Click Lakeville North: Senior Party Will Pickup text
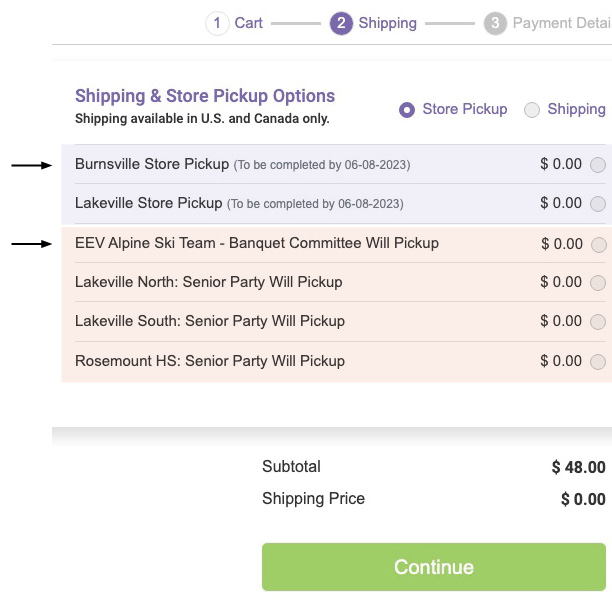The height and width of the screenshot is (608, 612). point(208,282)
